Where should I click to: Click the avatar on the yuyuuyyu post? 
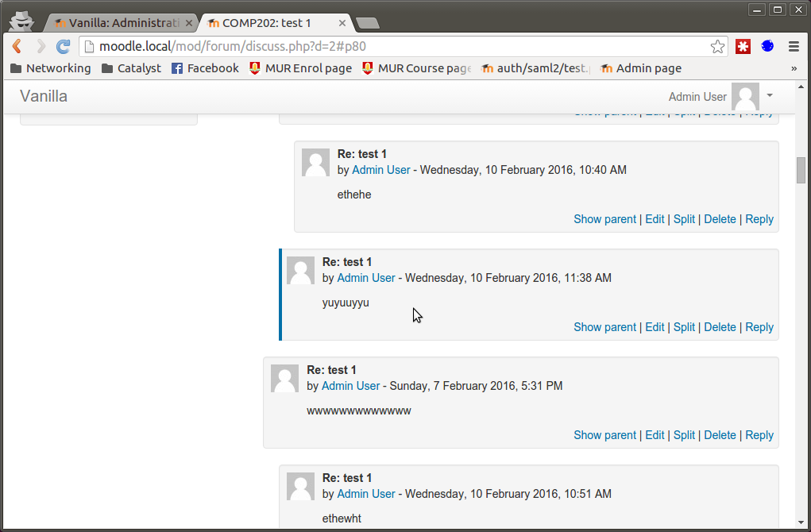click(300, 271)
